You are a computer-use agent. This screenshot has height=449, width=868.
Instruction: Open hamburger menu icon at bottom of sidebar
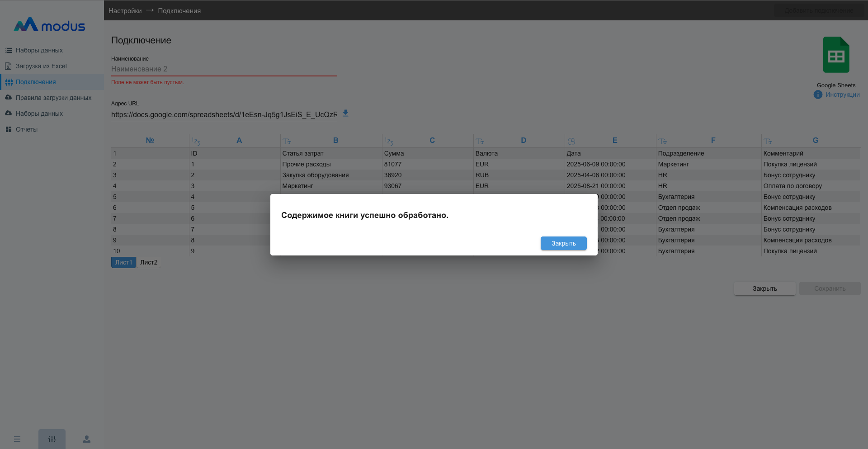17,439
